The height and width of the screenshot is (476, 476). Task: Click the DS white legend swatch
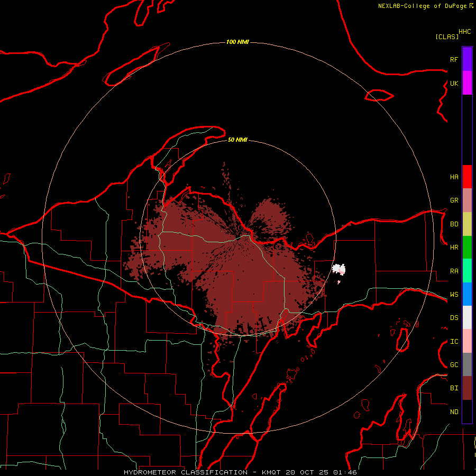467,317
